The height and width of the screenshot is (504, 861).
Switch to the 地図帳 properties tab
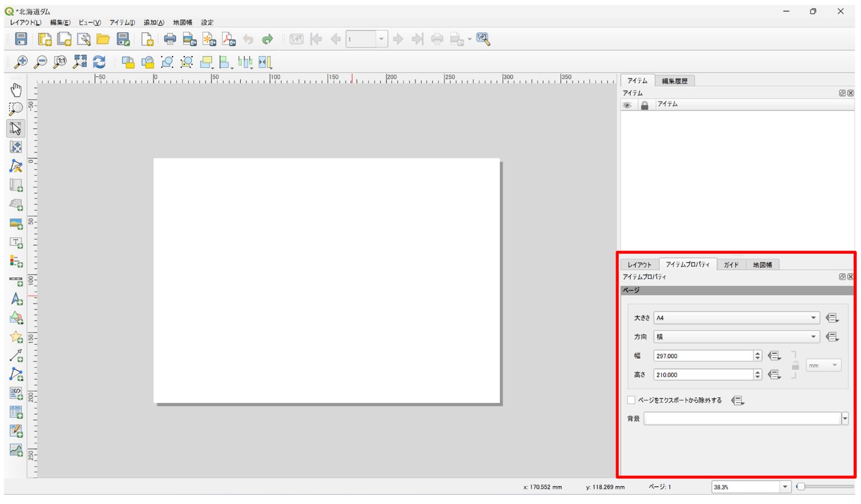(763, 265)
